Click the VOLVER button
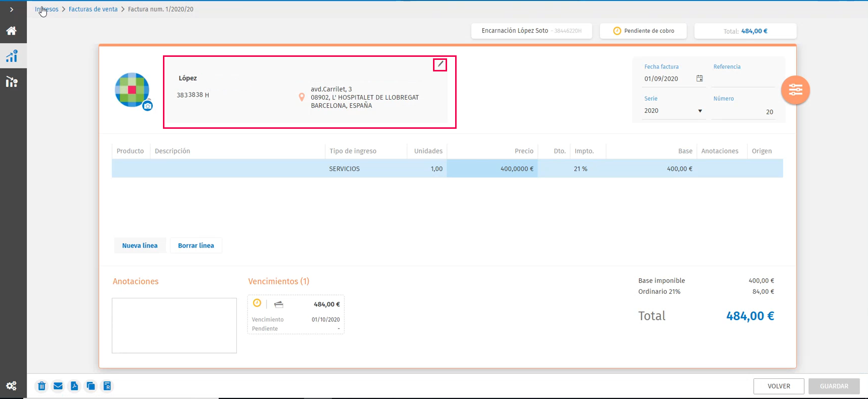 pyautogui.click(x=779, y=386)
